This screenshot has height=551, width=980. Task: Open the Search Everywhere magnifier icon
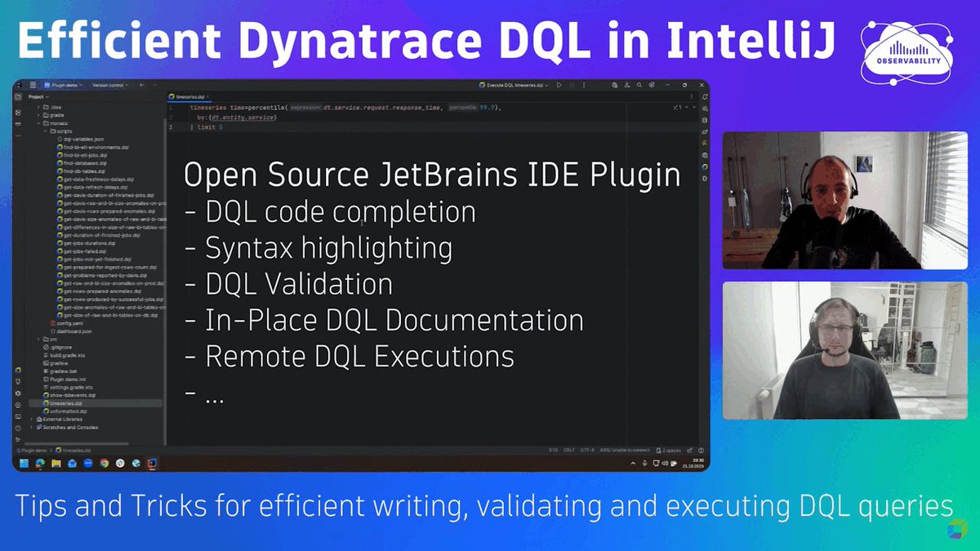coord(639,85)
